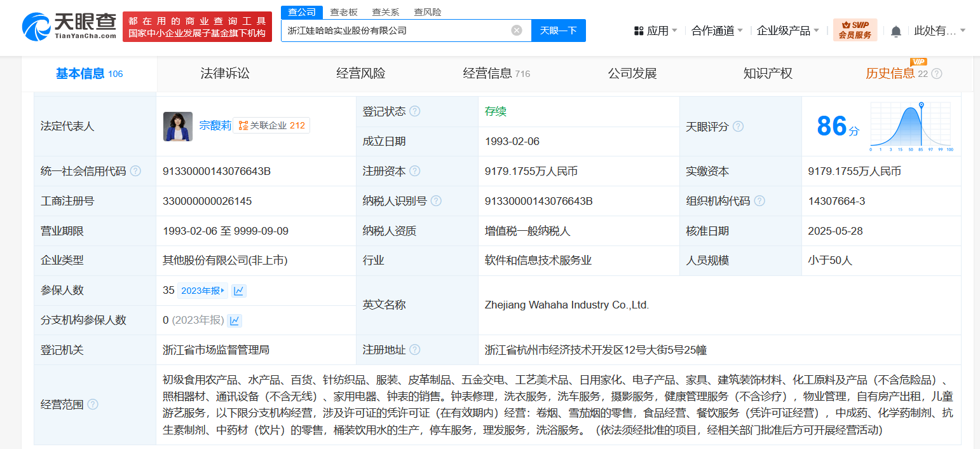980x449 pixels.
Task: Click help icon beside 注册资本
Action: tap(415, 171)
